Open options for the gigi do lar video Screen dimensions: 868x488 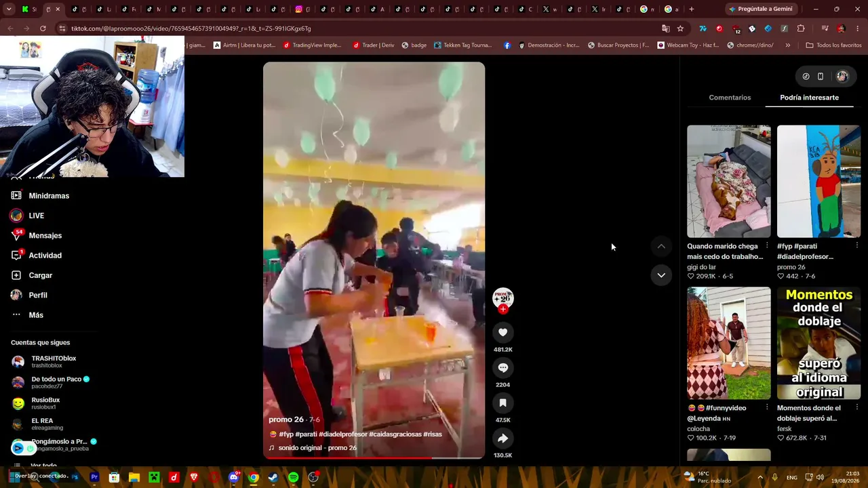click(x=767, y=245)
